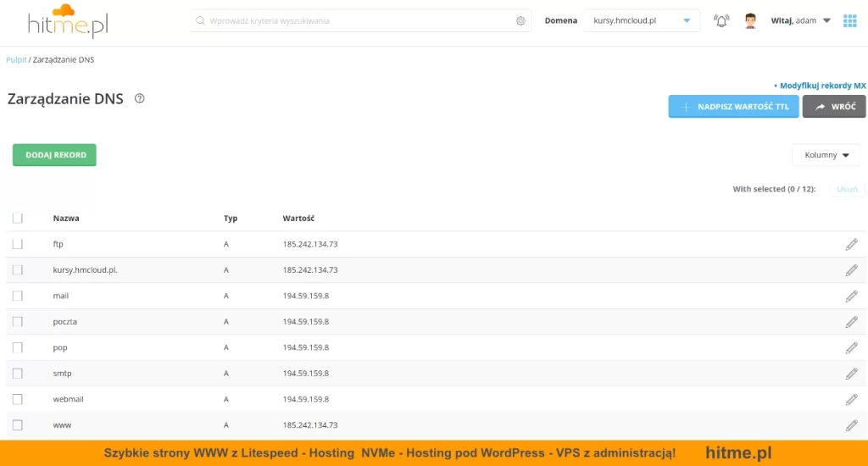Click the 185.242.134.73 value in www row
This screenshot has height=466, width=868.
310,425
